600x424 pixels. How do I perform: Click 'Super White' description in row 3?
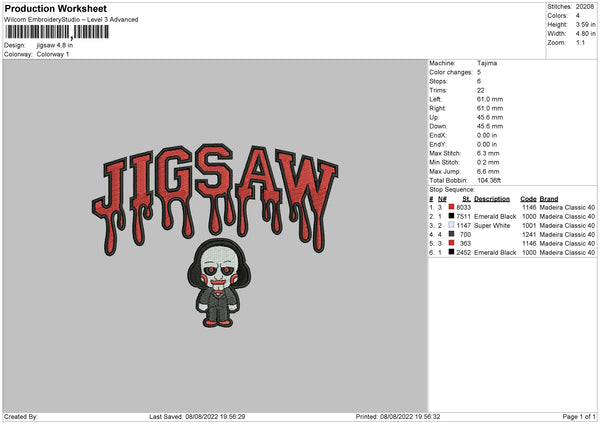[492, 225]
